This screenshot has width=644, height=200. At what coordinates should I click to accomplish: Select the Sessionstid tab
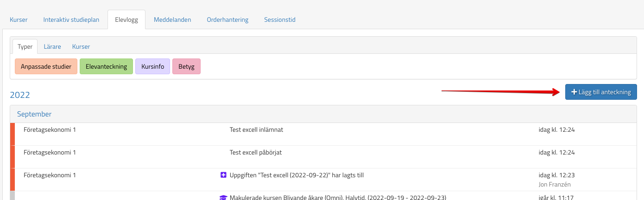click(x=280, y=20)
